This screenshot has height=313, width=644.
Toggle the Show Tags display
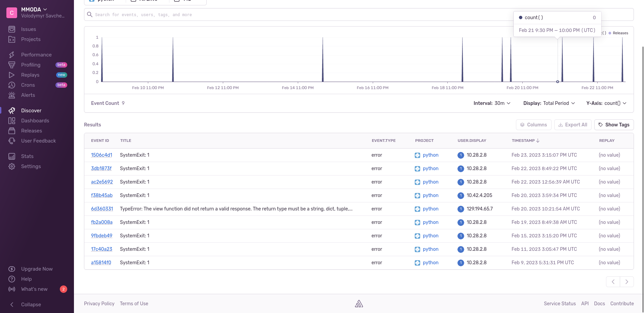coord(614,125)
